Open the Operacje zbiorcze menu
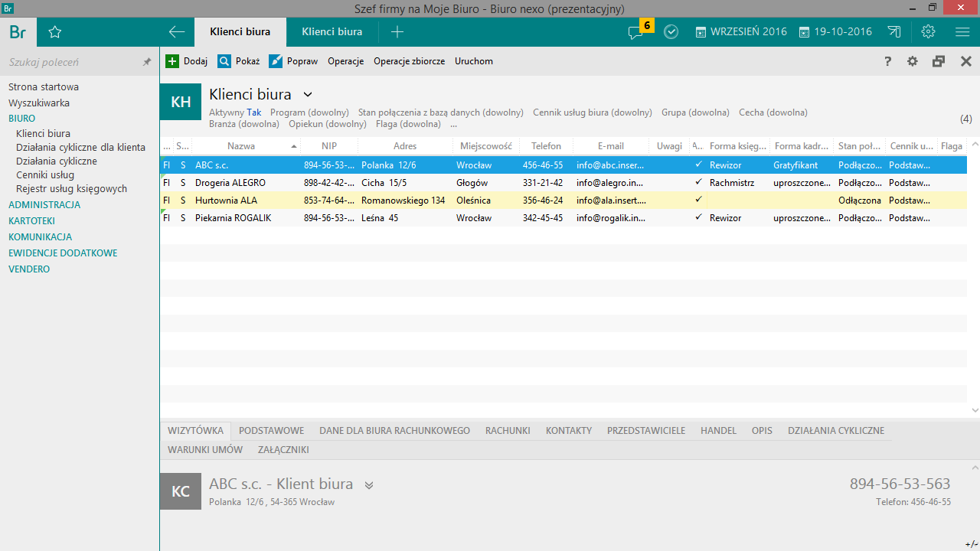Viewport: 980px width, 551px height. 409,61
